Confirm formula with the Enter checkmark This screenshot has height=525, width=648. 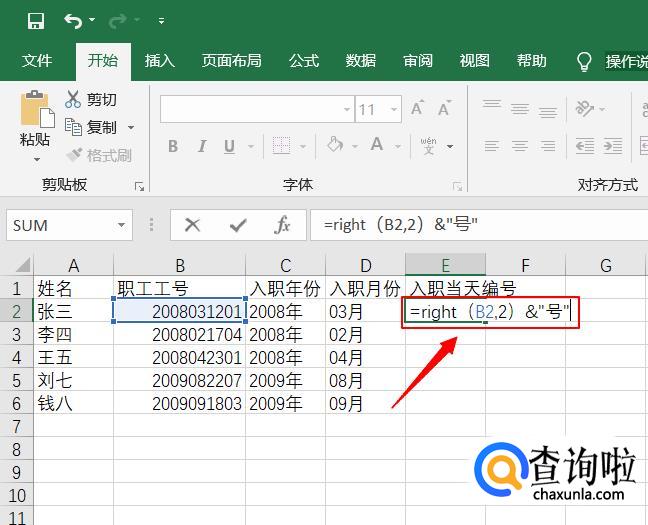point(238,225)
